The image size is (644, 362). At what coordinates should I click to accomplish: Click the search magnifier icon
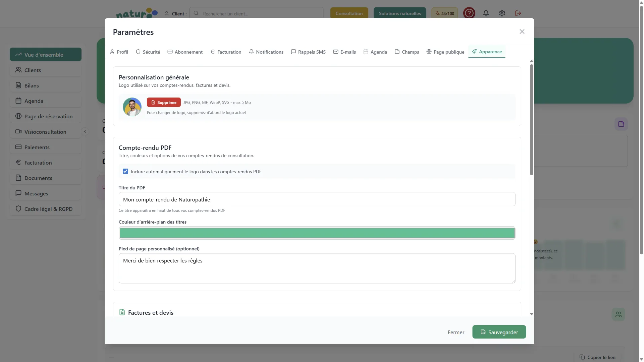coord(196,13)
